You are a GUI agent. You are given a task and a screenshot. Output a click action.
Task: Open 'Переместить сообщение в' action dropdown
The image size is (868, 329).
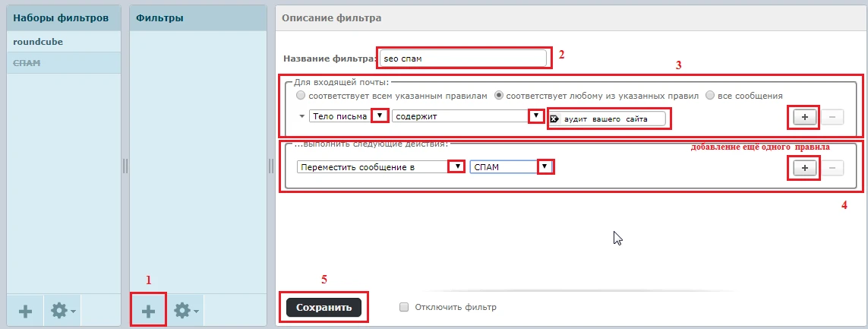click(380, 166)
